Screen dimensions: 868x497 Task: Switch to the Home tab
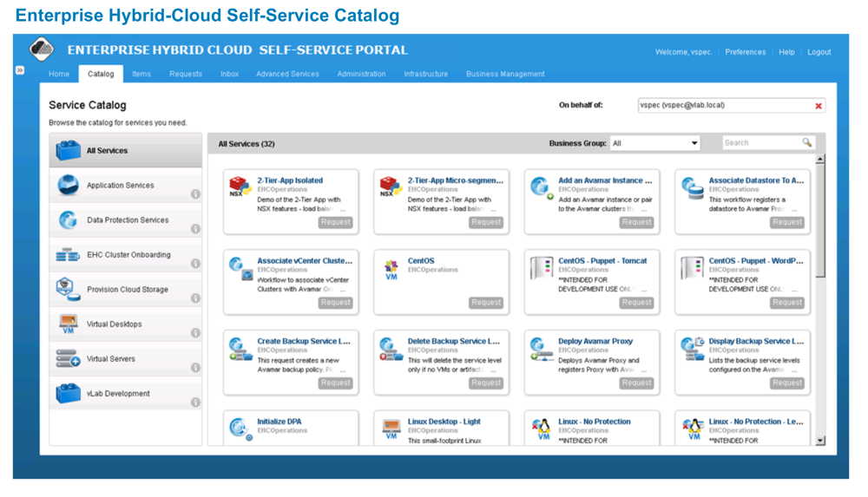click(x=59, y=74)
